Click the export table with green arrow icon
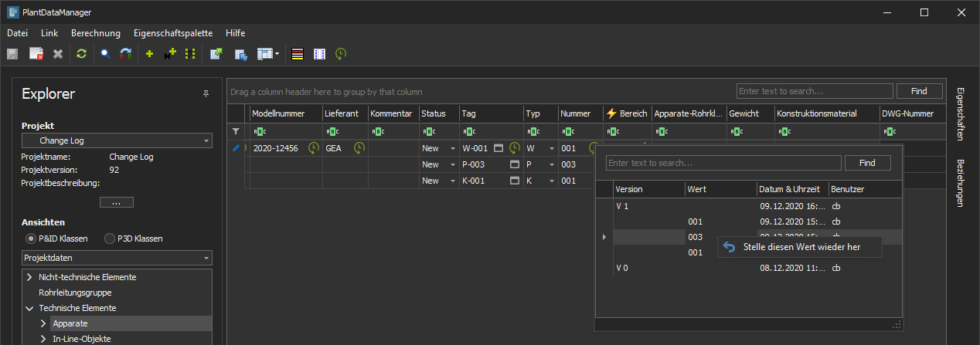Image resolution: width=980 pixels, height=345 pixels. (216, 54)
